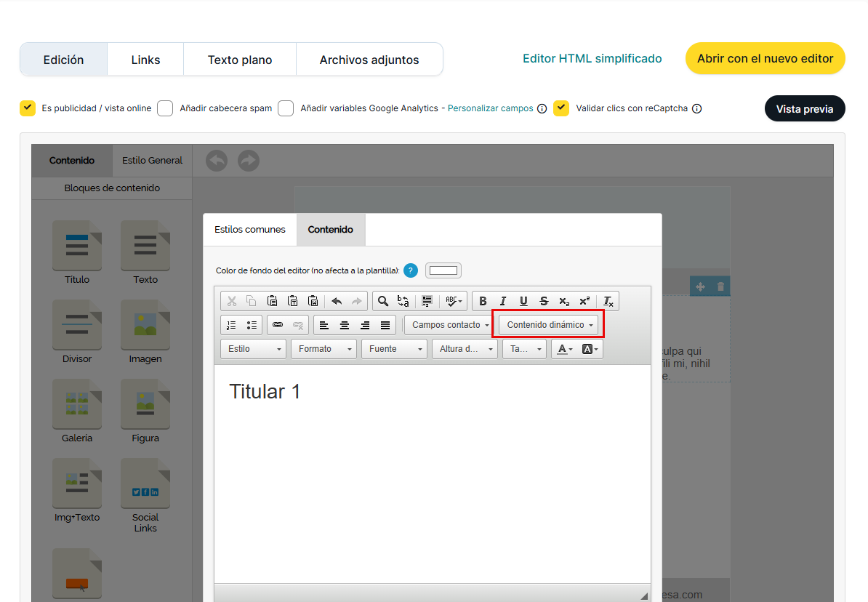868x602 pixels.
Task: Toggle Validar clics con reCaptcha checkbox
Action: (x=561, y=108)
